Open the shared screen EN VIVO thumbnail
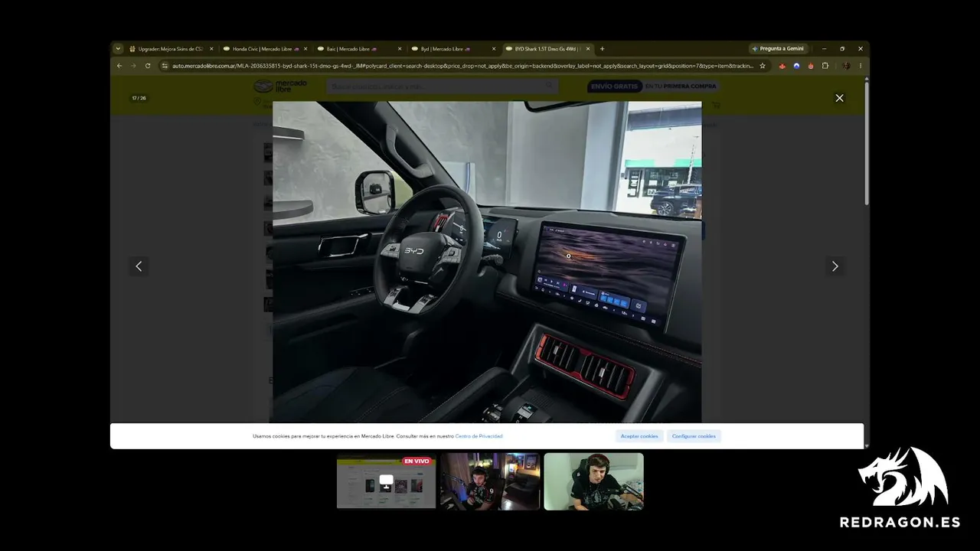This screenshot has height=551, width=980. coord(386,481)
